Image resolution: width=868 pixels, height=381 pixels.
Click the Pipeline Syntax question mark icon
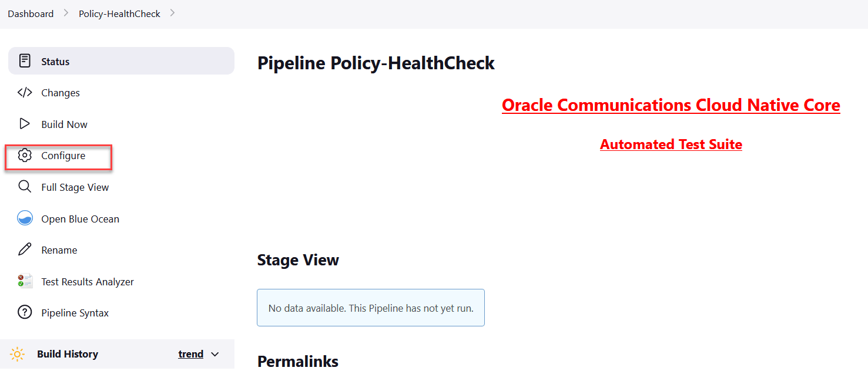point(24,312)
